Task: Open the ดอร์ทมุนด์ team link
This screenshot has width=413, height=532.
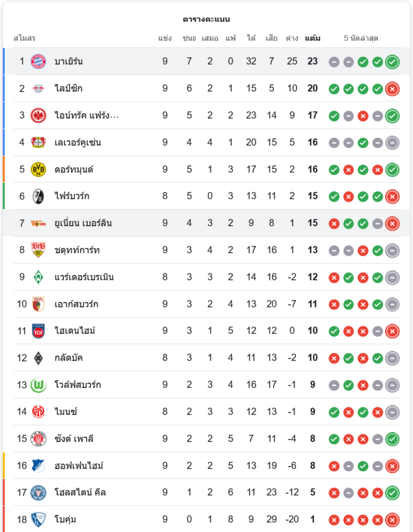Action: (x=78, y=169)
